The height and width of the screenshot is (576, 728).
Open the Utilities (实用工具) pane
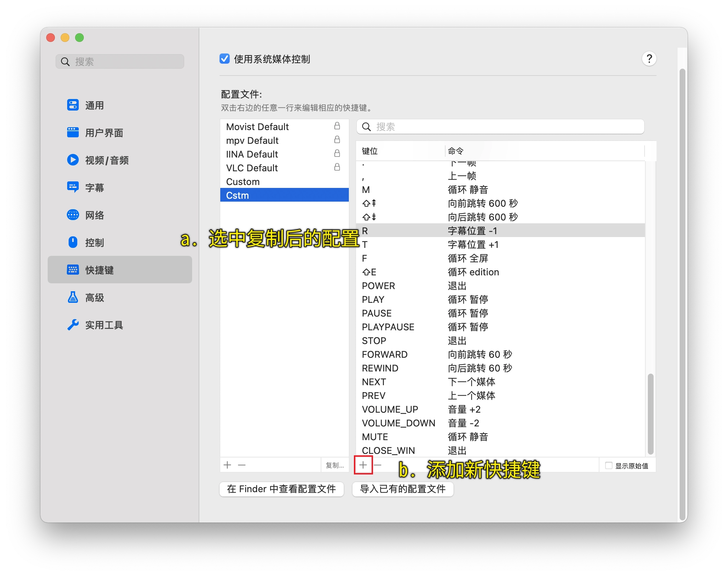pos(104,325)
